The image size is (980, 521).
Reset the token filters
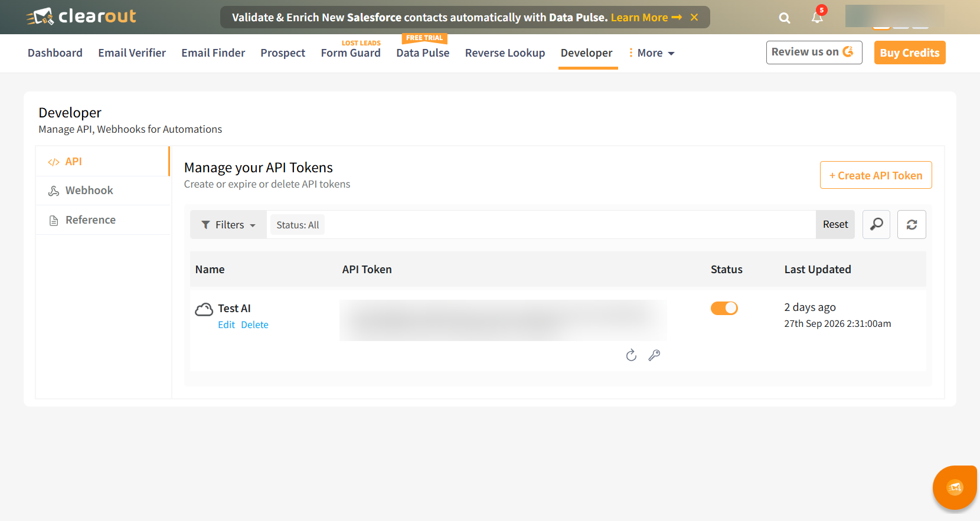[835, 224]
